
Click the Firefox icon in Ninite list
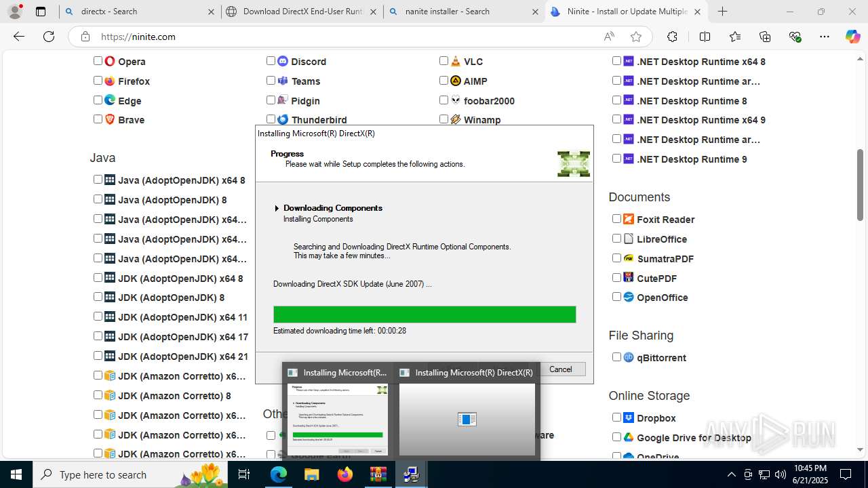coord(110,81)
